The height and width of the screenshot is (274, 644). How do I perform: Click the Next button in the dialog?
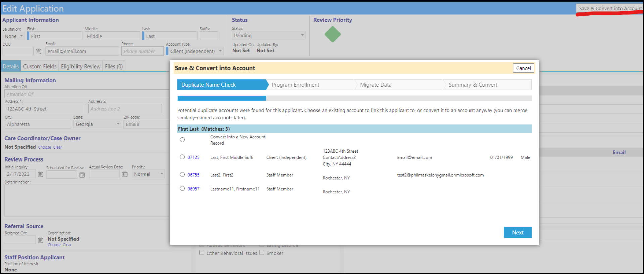pyautogui.click(x=517, y=232)
